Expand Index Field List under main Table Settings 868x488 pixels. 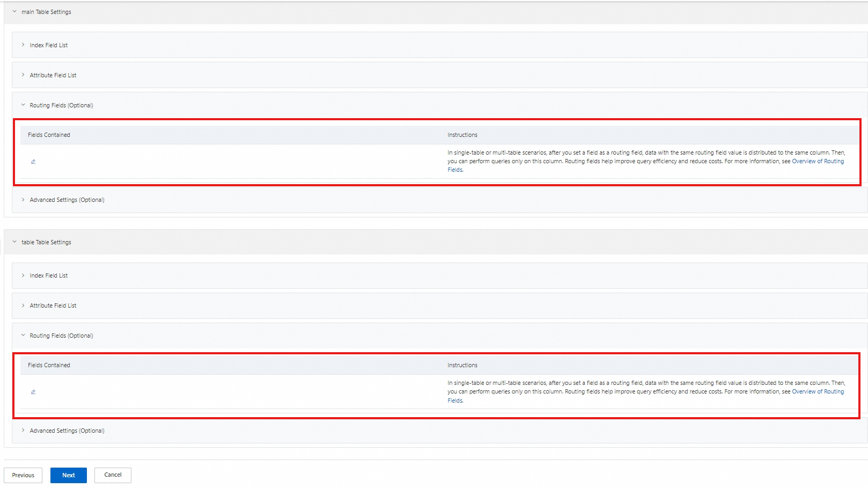point(23,45)
